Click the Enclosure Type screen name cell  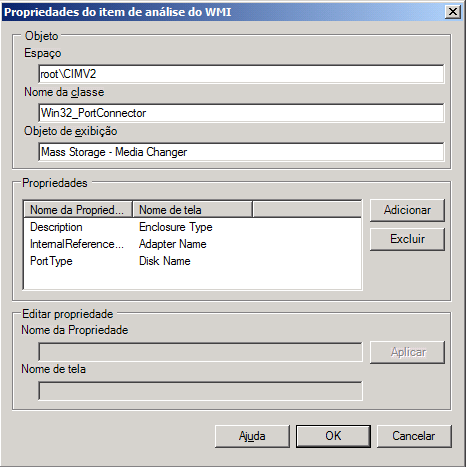click(x=176, y=227)
